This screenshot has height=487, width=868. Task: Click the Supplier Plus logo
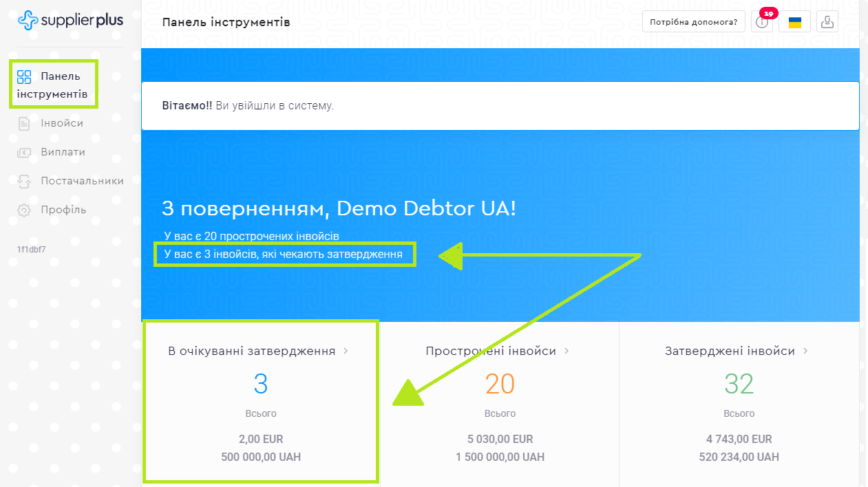click(x=70, y=21)
